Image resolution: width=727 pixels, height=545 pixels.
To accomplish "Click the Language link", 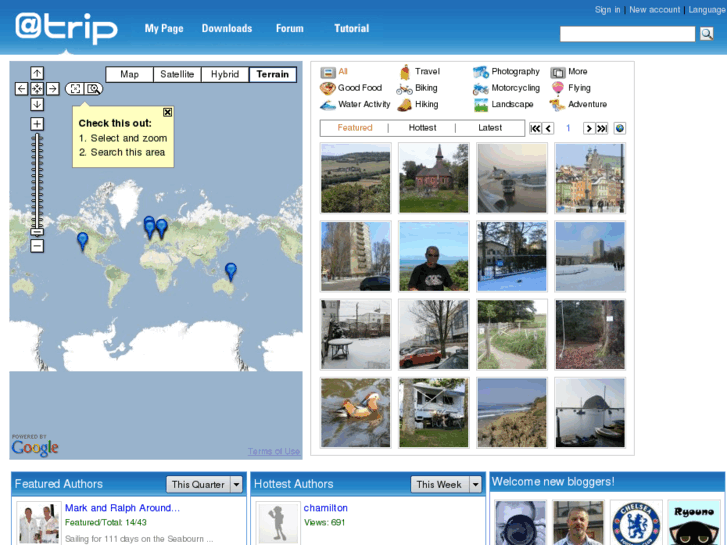I will coord(707,10).
